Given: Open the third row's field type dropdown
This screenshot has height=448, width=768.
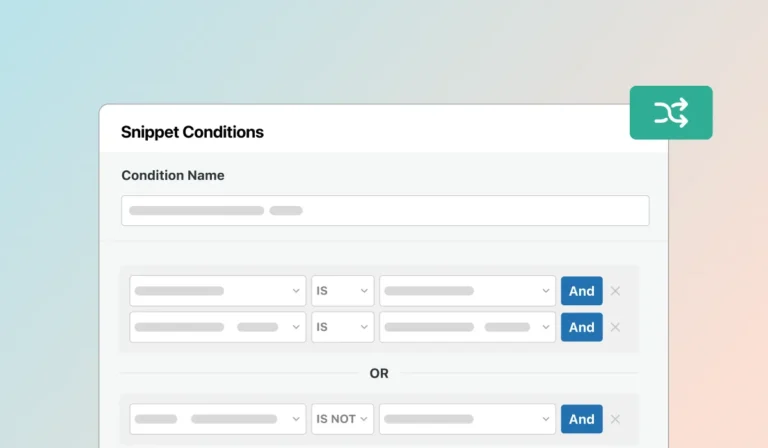Looking at the screenshot, I should pos(218,419).
